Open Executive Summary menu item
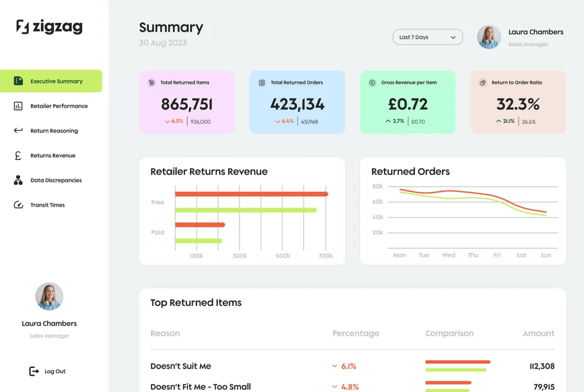Screen dimensions: 584x392 pos(51,81)
